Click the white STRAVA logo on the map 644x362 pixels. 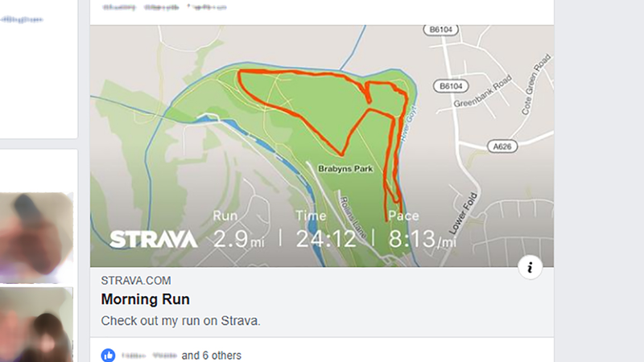(x=154, y=239)
